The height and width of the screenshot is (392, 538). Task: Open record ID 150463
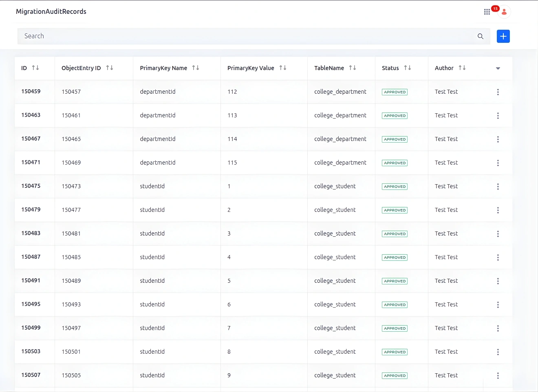pos(31,115)
